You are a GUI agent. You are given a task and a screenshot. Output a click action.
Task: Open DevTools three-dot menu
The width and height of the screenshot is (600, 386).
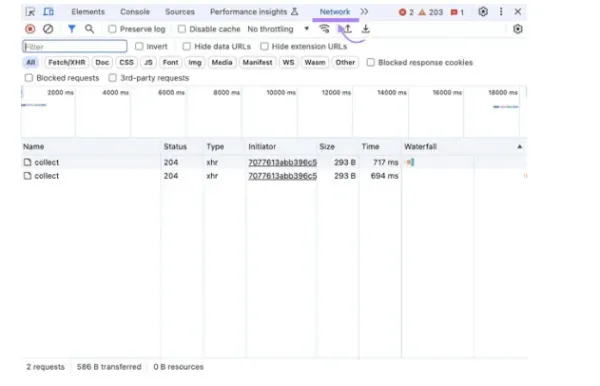pos(501,12)
